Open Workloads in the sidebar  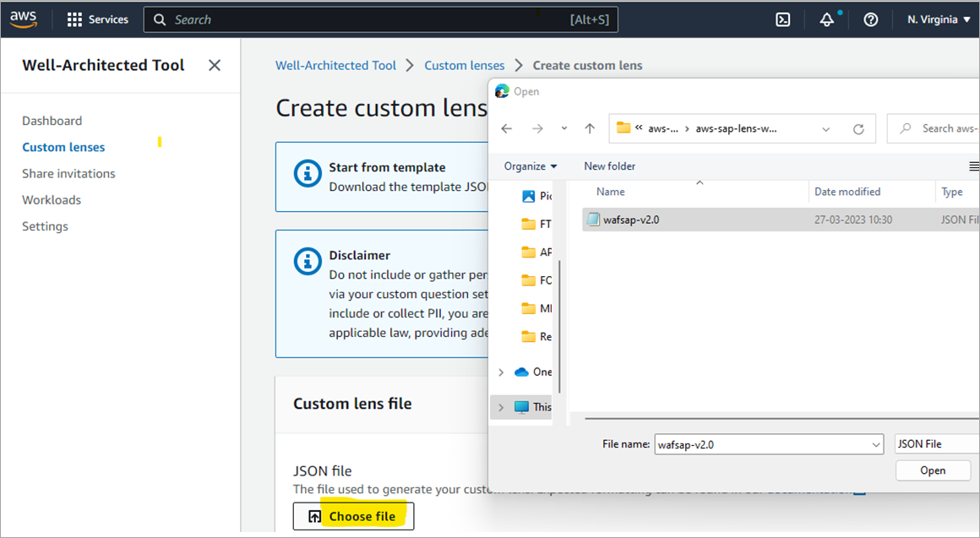coord(52,200)
